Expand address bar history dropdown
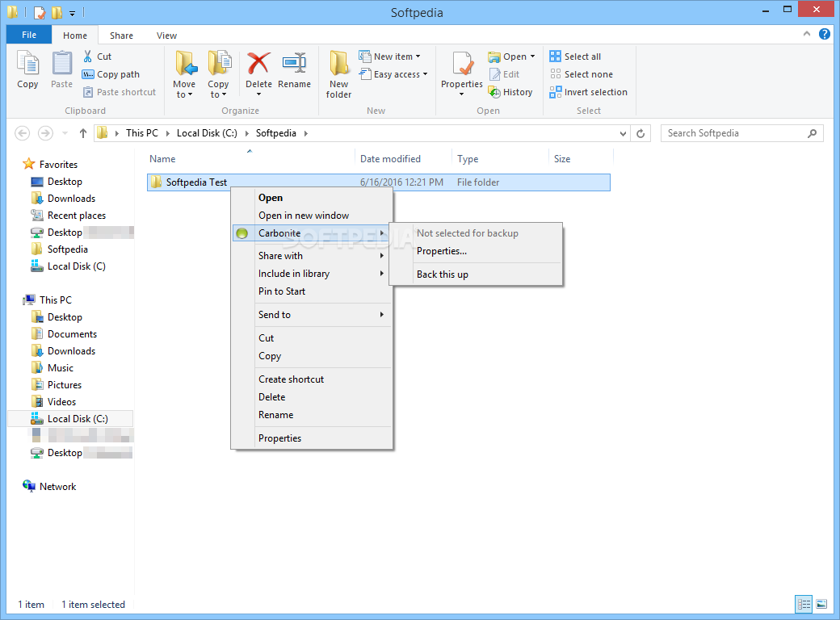Image resolution: width=840 pixels, height=620 pixels. [x=623, y=133]
